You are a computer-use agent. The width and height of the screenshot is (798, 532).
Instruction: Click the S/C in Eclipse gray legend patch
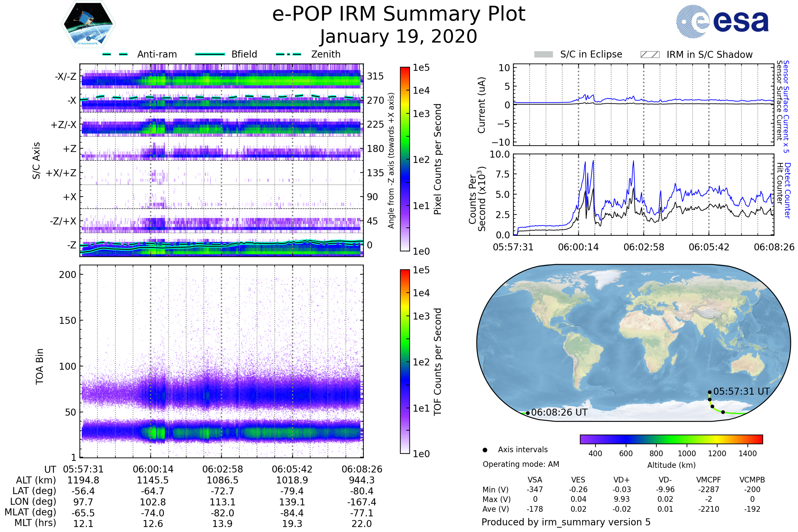(543, 55)
